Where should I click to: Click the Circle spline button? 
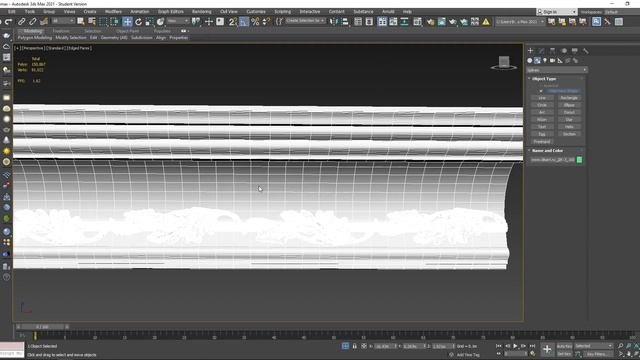coord(542,105)
